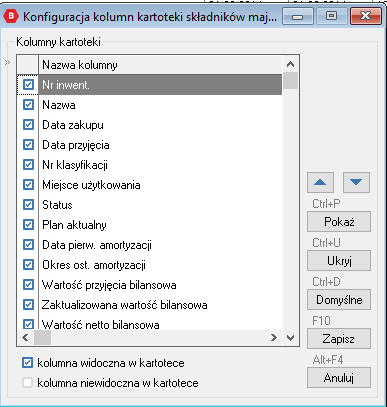Cancel with the Anuluj button
This screenshot has width=387, height=407.
click(339, 378)
